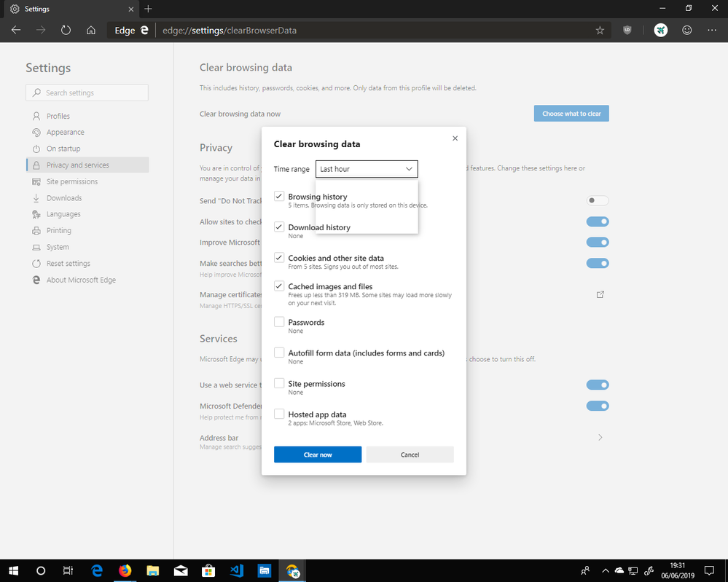Viewport: 728px width, 582px height.
Task: Launch Visual Studio Code from taskbar
Action: tap(236, 570)
